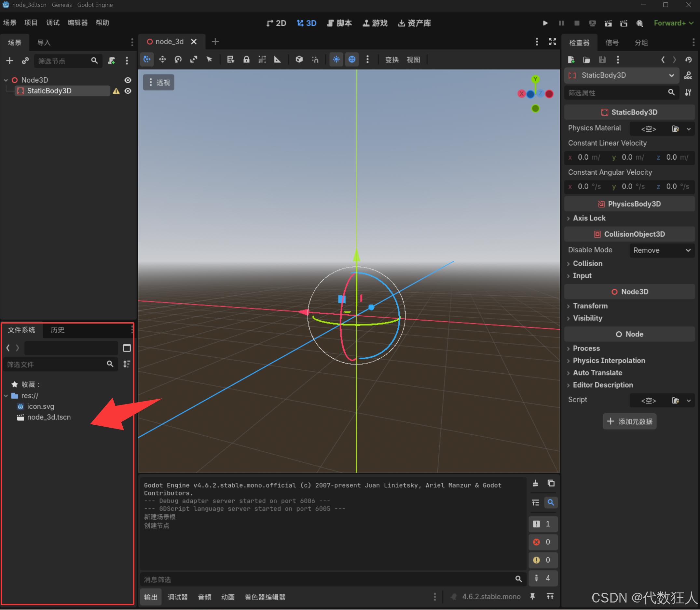The image size is (700, 610).
Task: Open the Forward+ renderer dropdown
Action: pos(673,23)
